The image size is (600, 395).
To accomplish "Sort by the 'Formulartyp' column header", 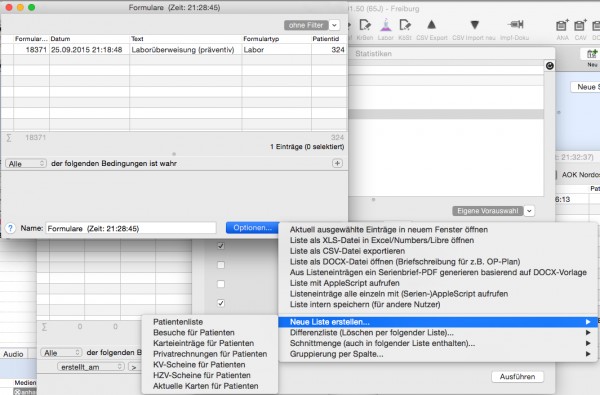I will click(x=277, y=39).
